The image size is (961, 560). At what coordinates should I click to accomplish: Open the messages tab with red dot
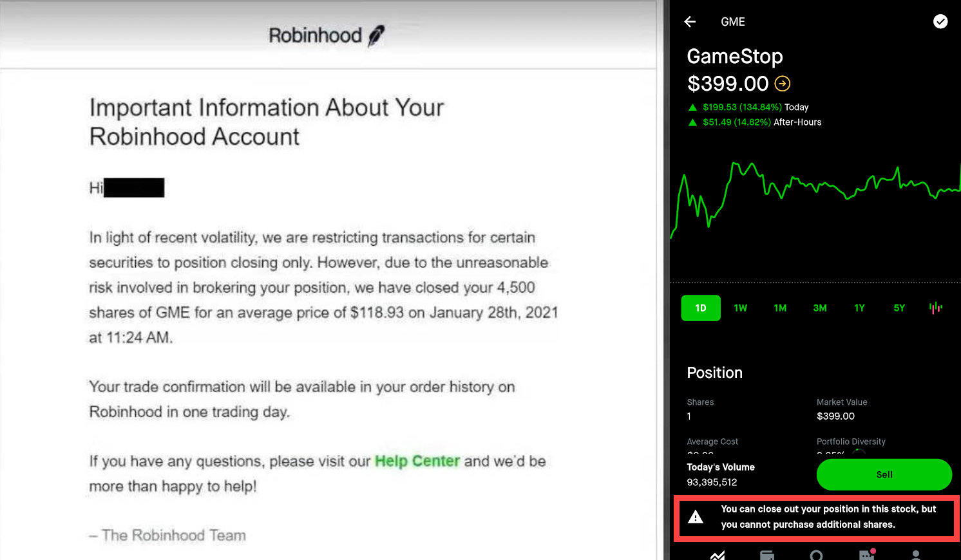click(x=867, y=554)
